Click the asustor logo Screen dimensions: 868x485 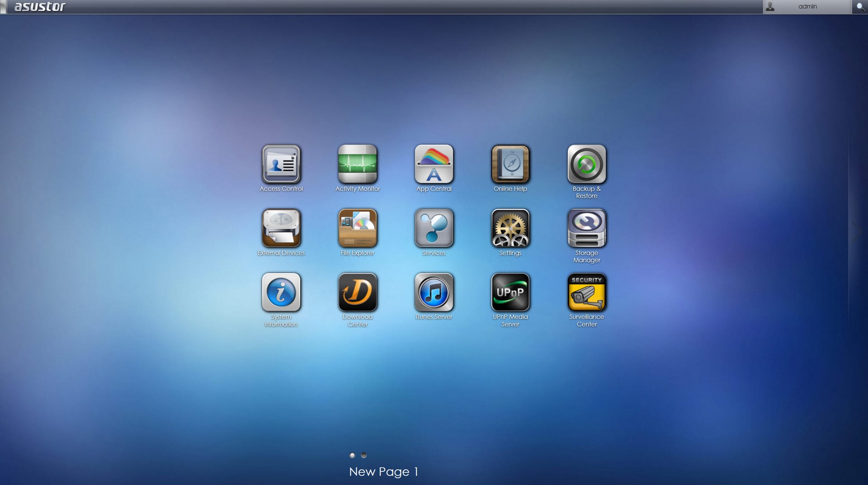(x=40, y=6)
